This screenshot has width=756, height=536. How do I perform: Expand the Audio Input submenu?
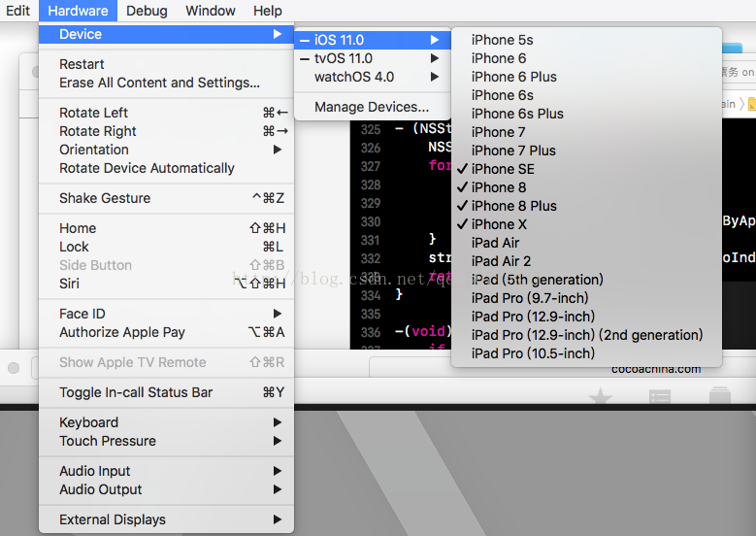[166, 470]
